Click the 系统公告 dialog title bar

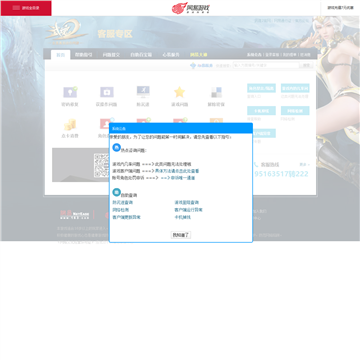(x=181, y=128)
